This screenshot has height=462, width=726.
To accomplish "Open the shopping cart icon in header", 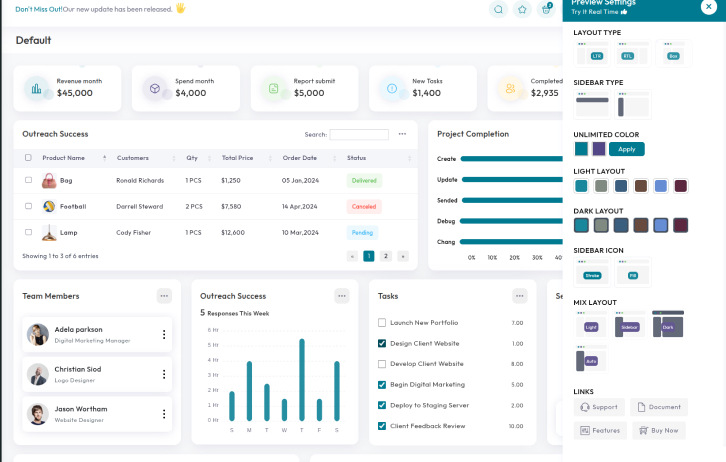I will click(x=546, y=9).
